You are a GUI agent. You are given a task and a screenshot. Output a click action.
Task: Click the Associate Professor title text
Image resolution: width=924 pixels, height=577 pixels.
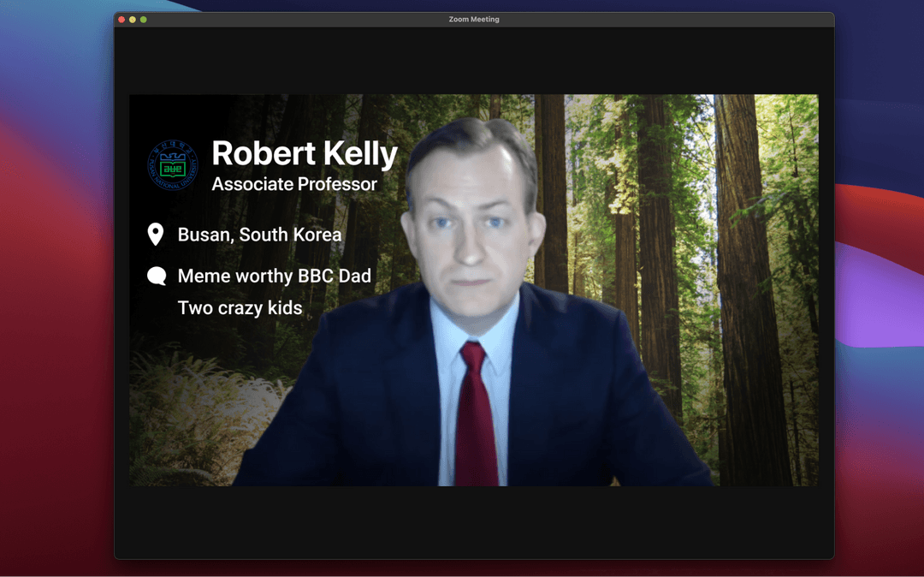pyautogui.click(x=294, y=184)
